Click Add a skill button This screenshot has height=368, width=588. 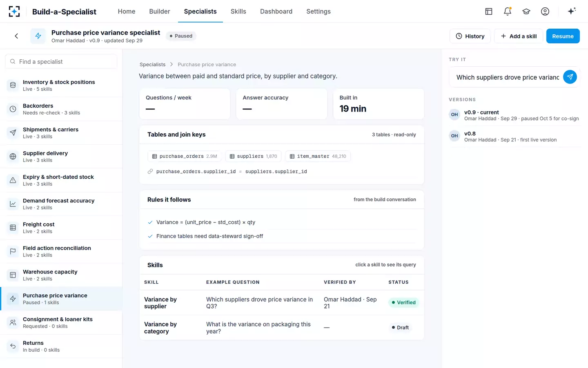[519, 36]
